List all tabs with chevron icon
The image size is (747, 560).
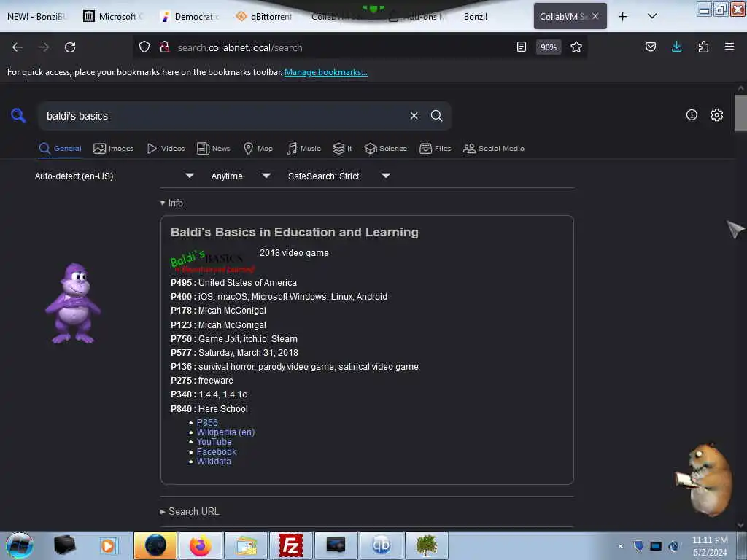coord(652,17)
